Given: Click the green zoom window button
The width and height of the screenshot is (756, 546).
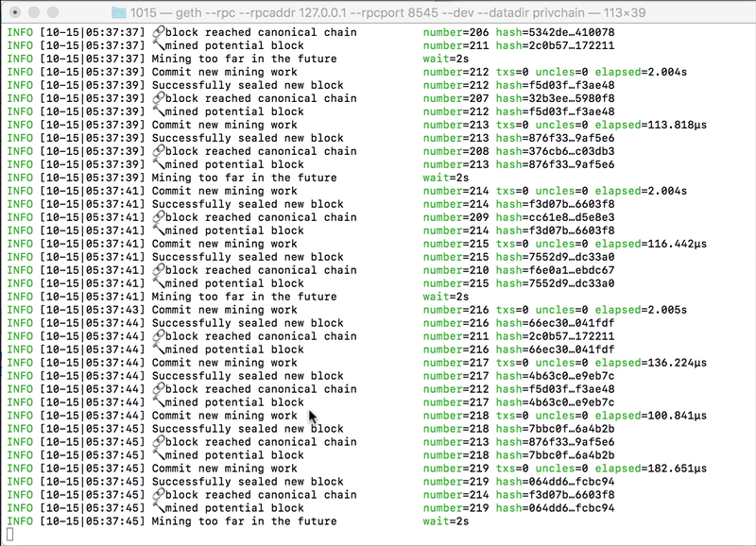Looking at the screenshot, I should click(x=53, y=12).
